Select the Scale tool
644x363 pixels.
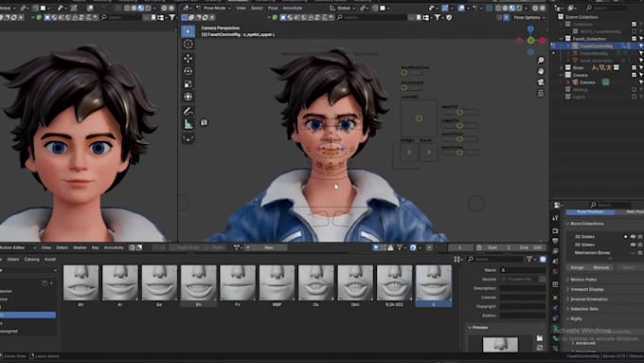(x=188, y=84)
